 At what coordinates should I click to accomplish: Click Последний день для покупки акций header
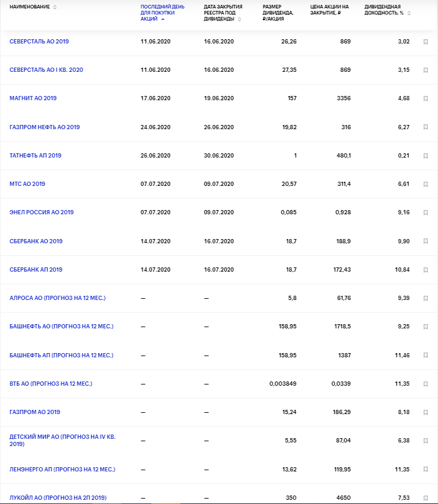click(162, 13)
